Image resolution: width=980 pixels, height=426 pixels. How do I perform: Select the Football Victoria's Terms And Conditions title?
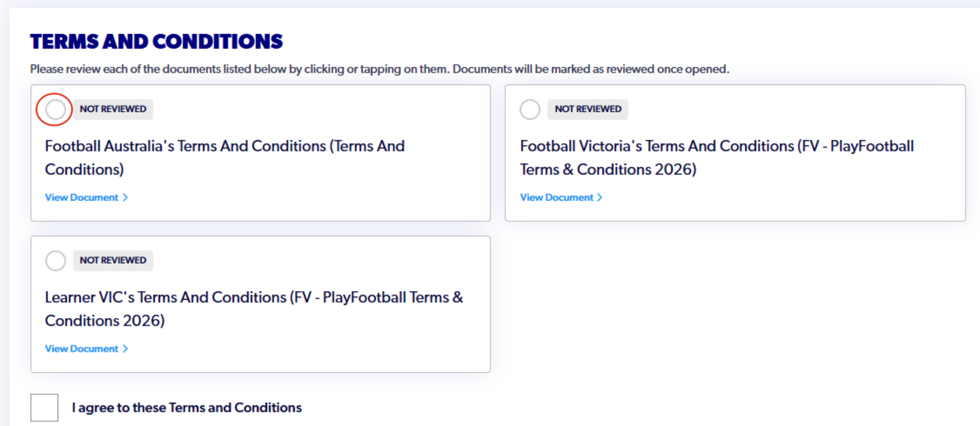click(x=717, y=158)
